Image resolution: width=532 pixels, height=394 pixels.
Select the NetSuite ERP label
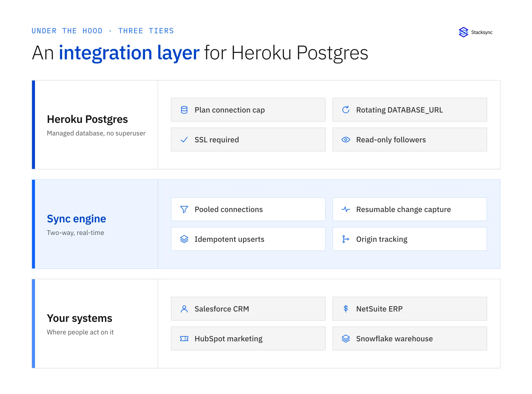point(379,309)
